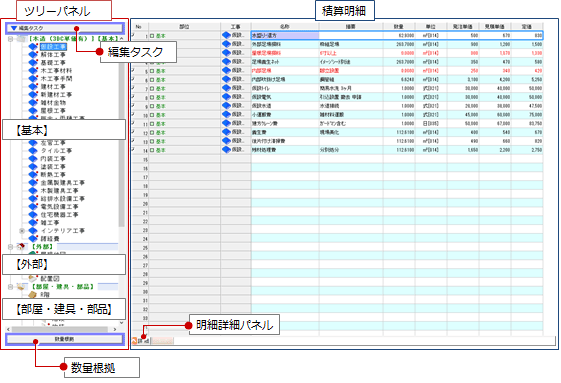The height and width of the screenshot is (383, 561).
Task: Click the blue icon next to タイル工事
Action: tap(33, 150)
